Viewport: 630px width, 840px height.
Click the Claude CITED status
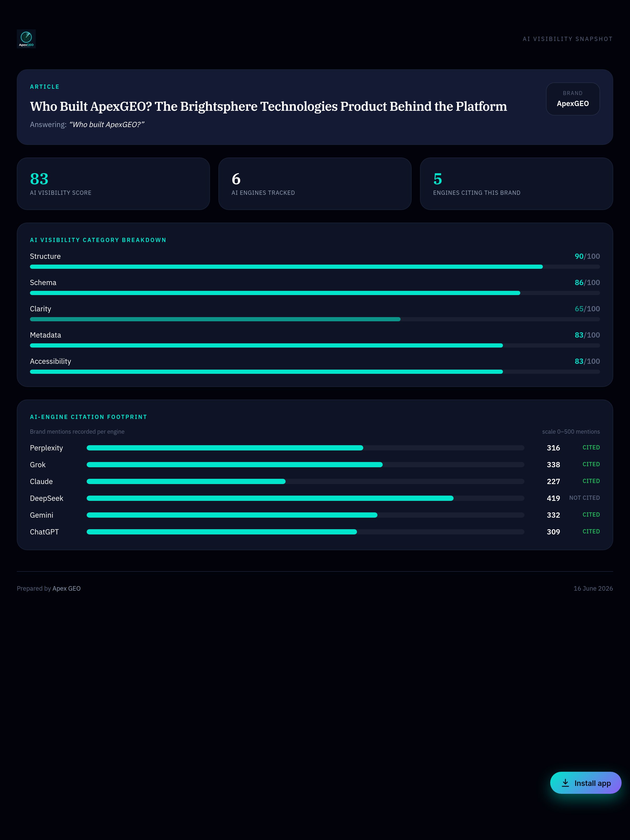(591, 481)
